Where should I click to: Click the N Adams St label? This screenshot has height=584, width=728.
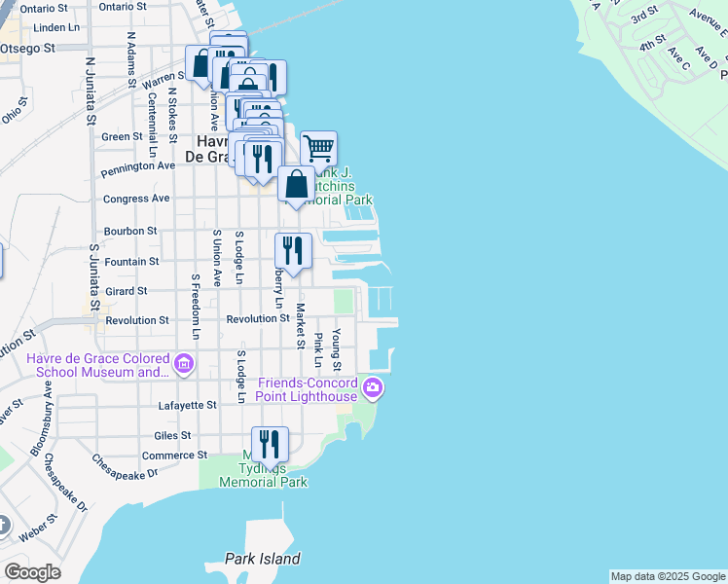(x=131, y=60)
